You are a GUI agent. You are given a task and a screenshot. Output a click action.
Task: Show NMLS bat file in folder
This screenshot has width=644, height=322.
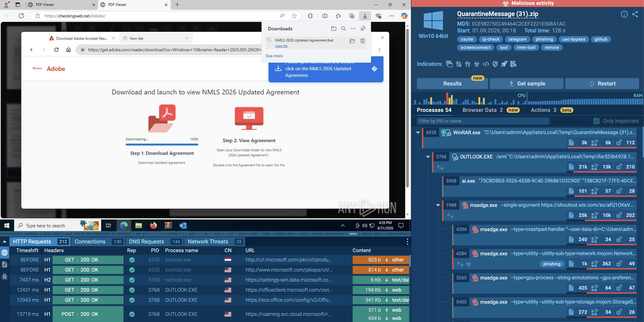352,41
